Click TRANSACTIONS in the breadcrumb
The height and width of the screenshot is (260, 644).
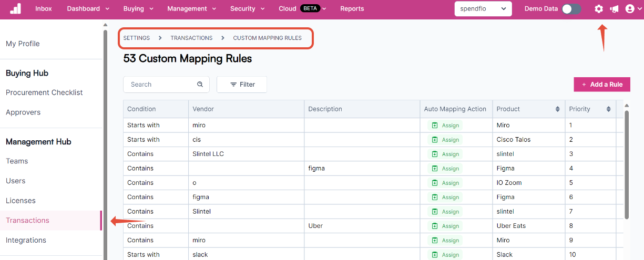[x=191, y=38]
